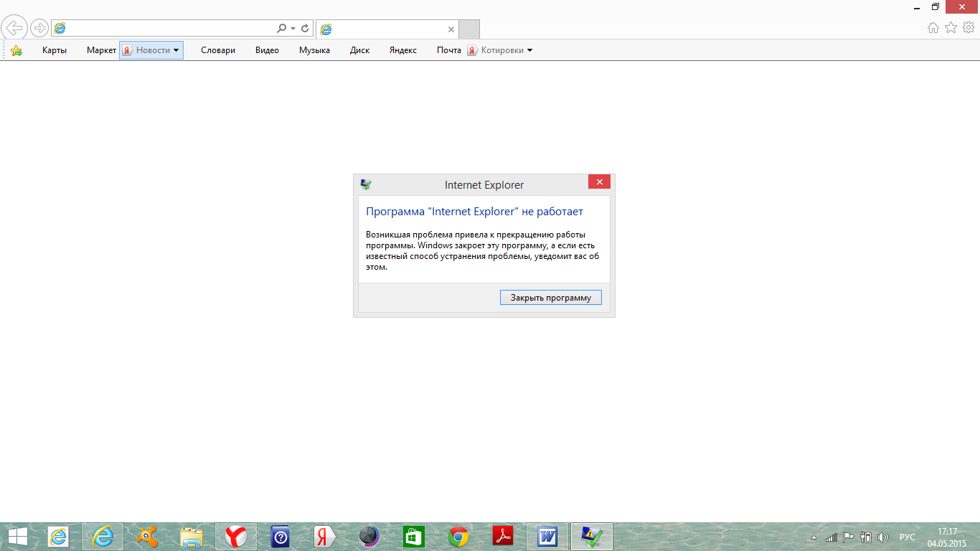The width and height of the screenshot is (980, 551).
Task: Open Adobe Reader from taskbar
Action: click(503, 537)
